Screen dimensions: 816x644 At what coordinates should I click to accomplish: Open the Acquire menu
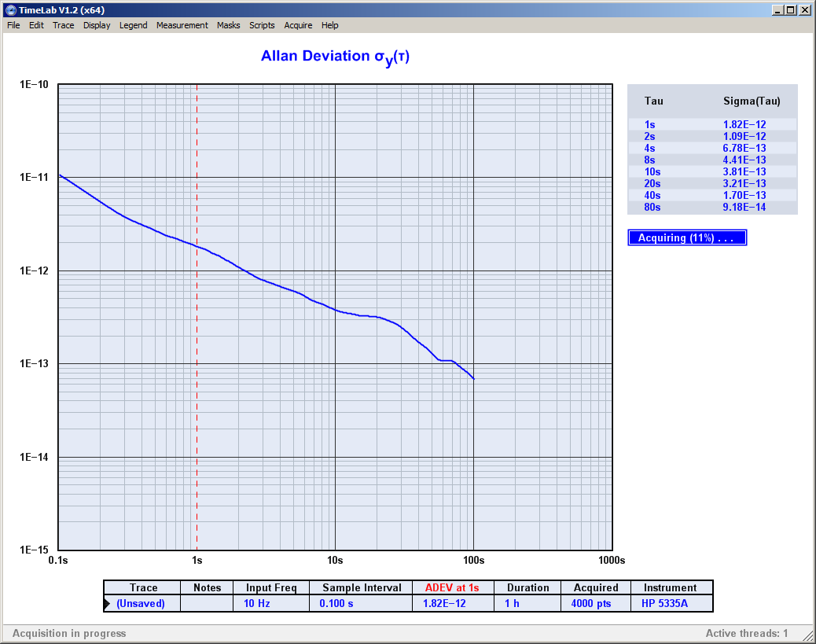click(298, 25)
